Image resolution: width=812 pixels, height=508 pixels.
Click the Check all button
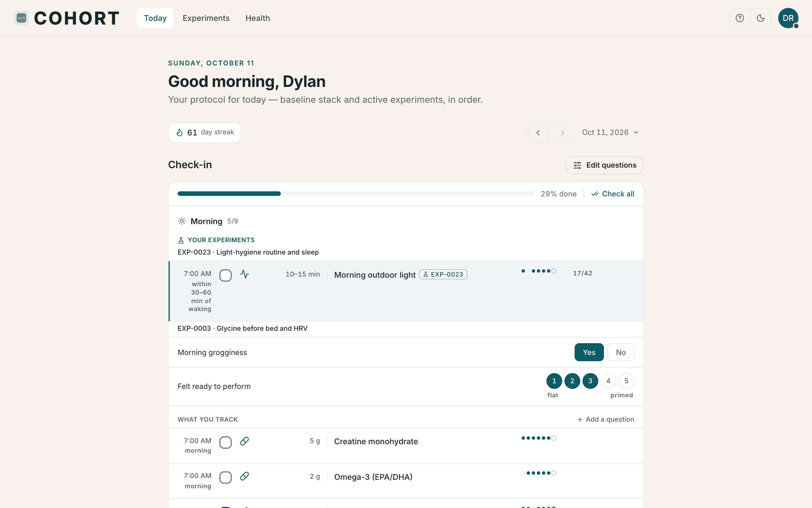(x=612, y=194)
